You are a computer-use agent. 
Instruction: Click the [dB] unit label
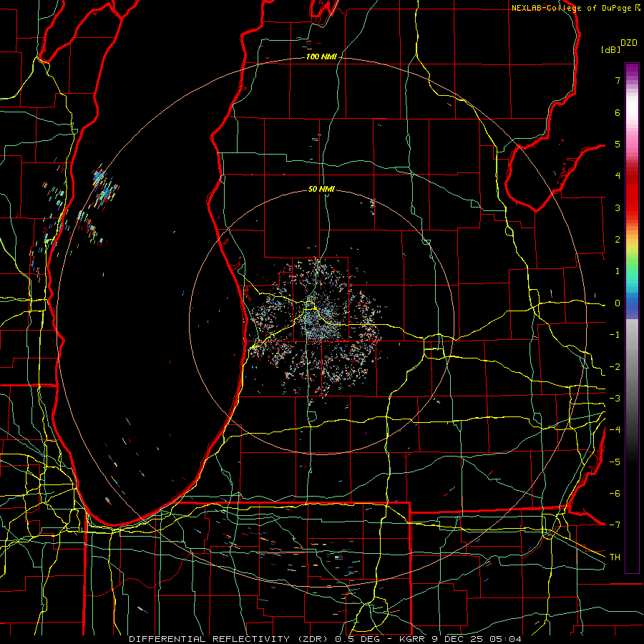(x=610, y=49)
